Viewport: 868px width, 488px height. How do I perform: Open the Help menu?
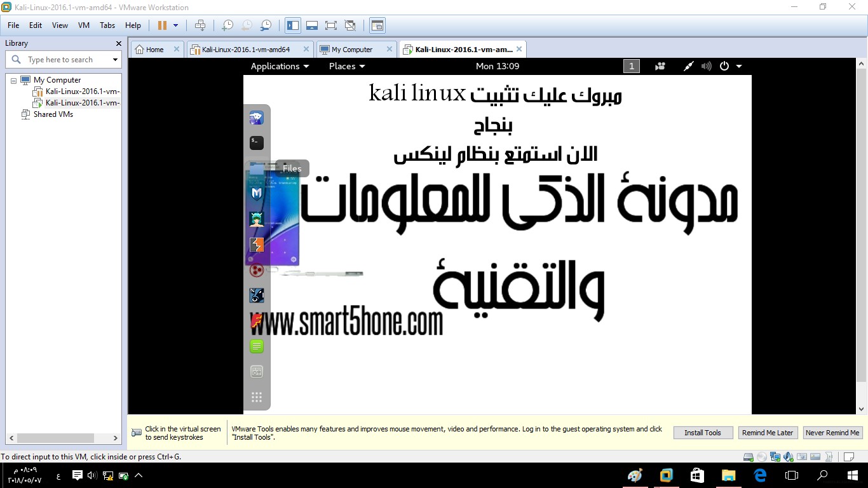pyautogui.click(x=133, y=25)
